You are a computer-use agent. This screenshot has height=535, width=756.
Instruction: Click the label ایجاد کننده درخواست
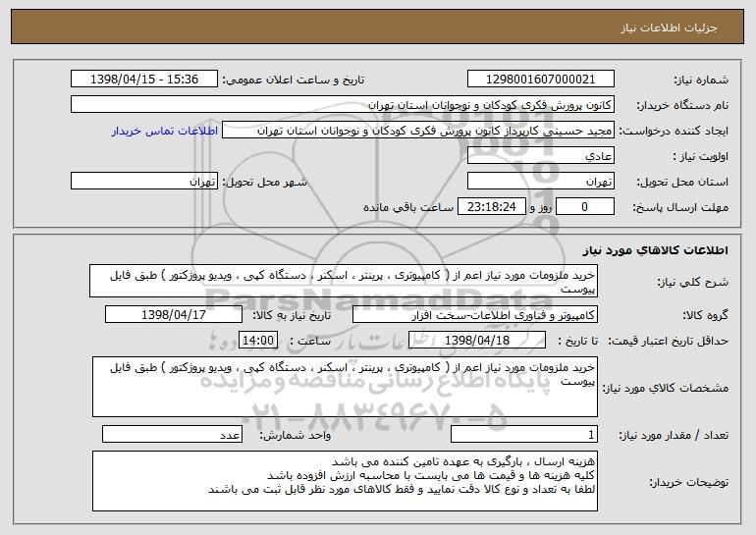674,132
